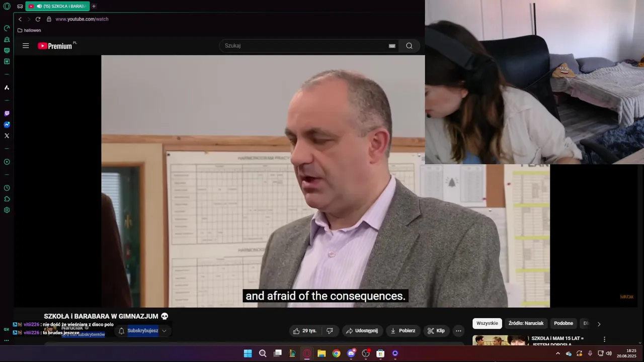The image size is (644, 362).
Task: Submit search with magnifier button
Action: click(409, 46)
